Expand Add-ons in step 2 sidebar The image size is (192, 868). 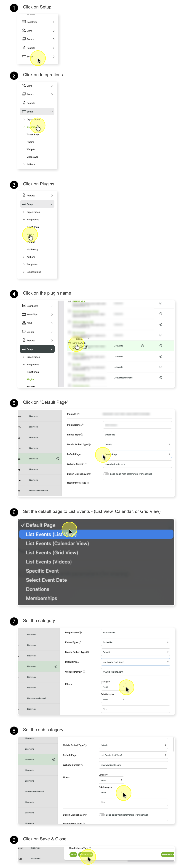(24, 164)
